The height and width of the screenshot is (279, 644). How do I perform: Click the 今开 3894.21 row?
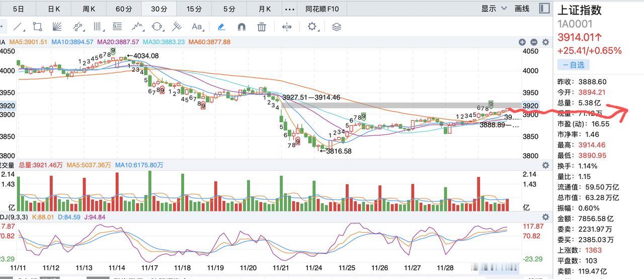pos(581,92)
